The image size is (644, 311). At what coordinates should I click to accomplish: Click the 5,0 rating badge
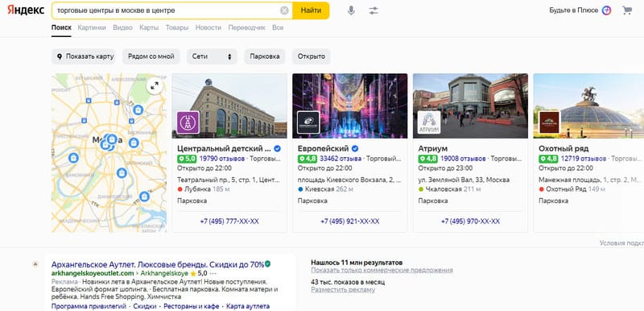187,159
